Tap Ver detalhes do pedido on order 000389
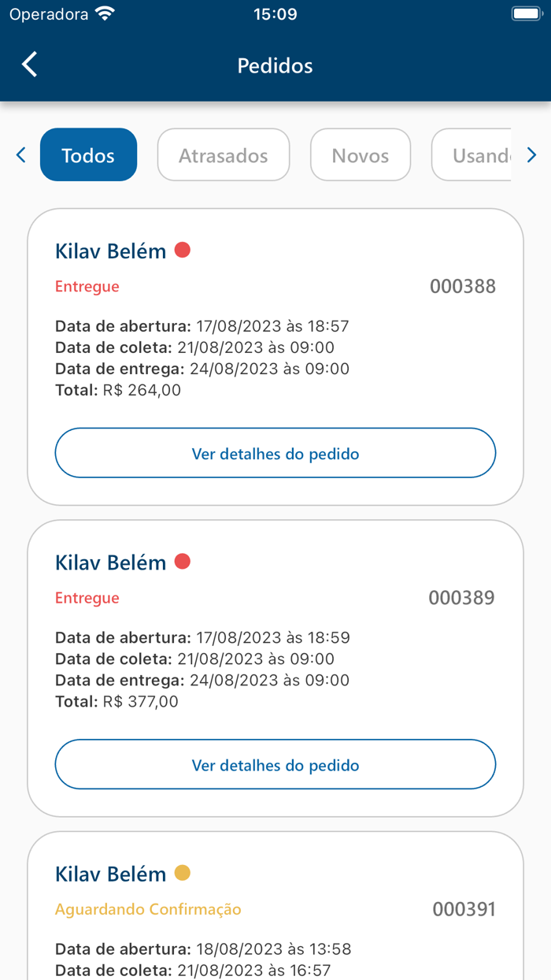The height and width of the screenshot is (980, 551). coord(275,764)
